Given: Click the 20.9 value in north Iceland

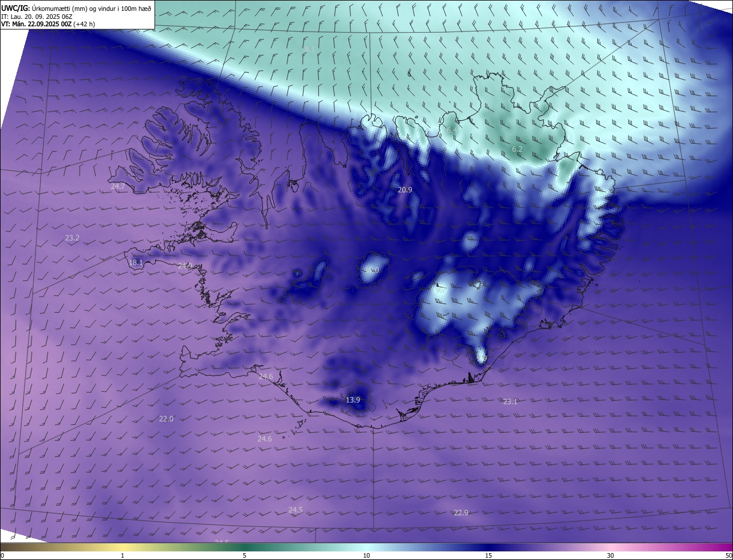Looking at the screenshot, I should click(x=405, y=190).
